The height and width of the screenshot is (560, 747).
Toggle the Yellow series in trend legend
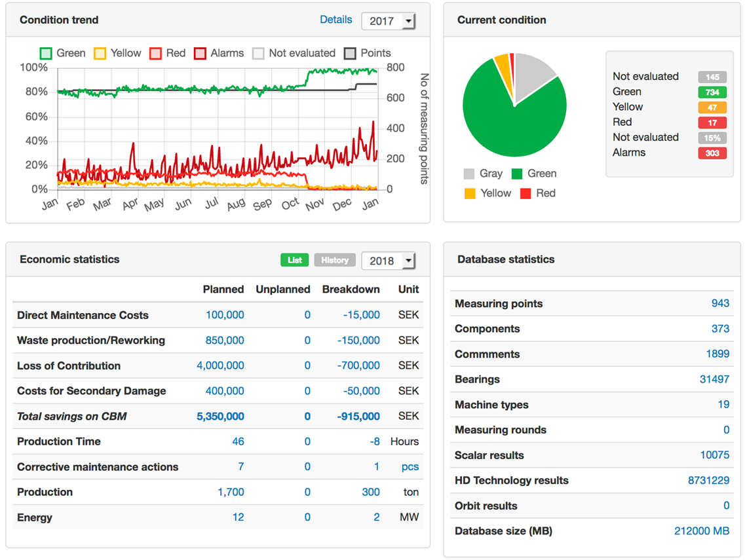100,54
